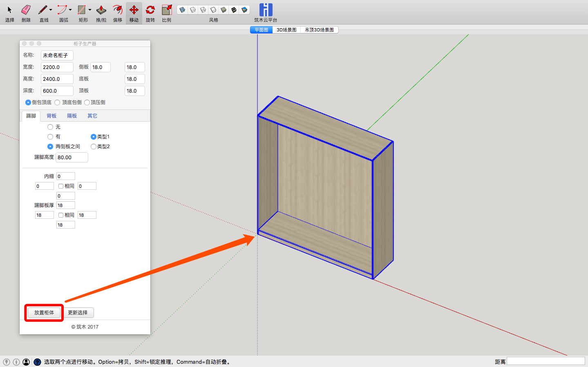Choose the 类型2 radio button
This screenshot has width=588, height=367.
click(x=94, y=147)
